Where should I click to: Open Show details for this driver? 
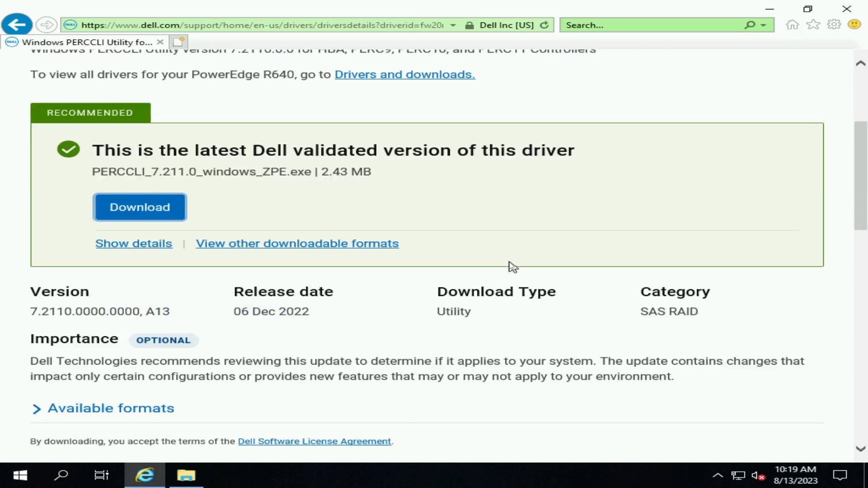point(133,243)
